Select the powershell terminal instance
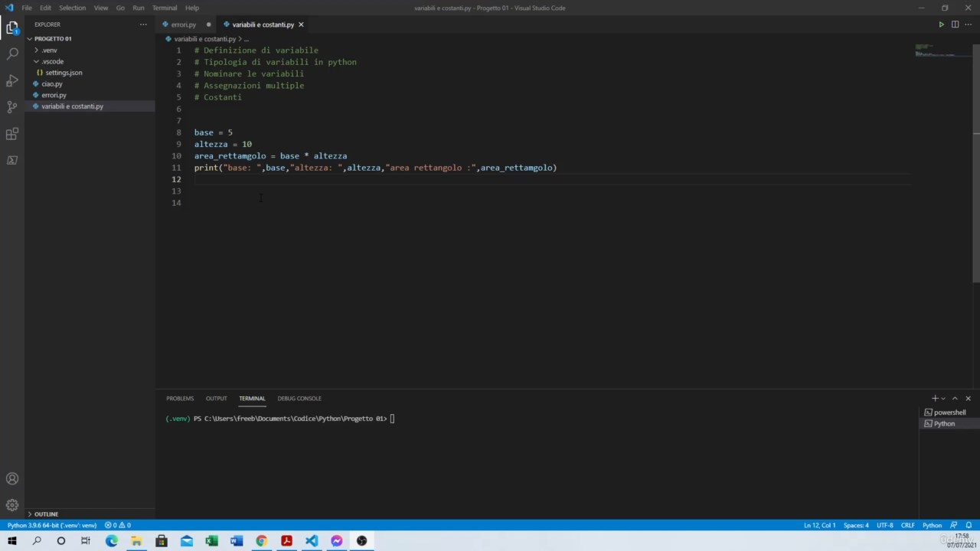 pos(949,412)
